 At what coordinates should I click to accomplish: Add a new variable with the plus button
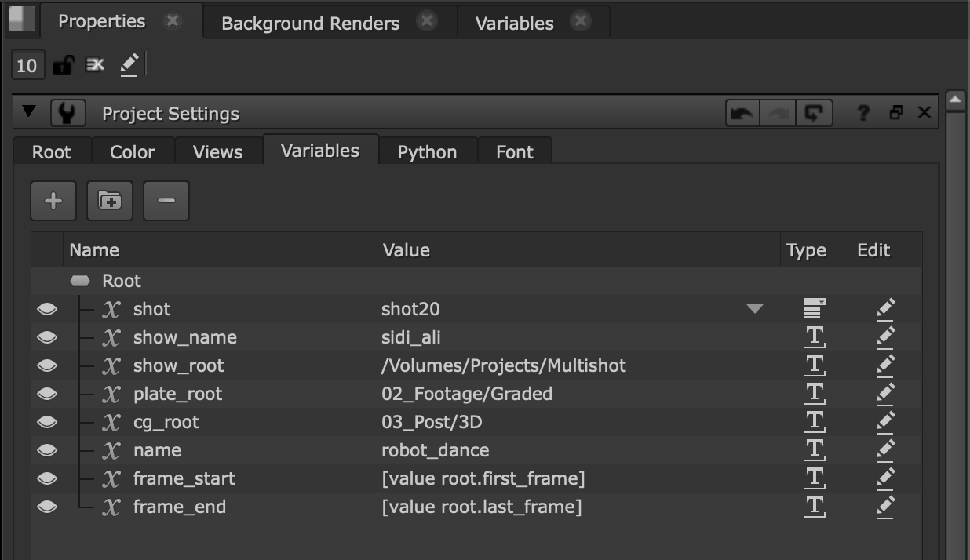click(53, 201)
